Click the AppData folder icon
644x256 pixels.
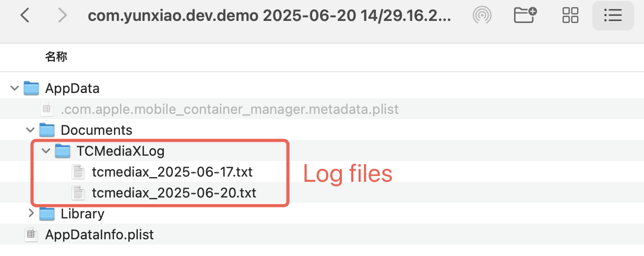[32, 88]
